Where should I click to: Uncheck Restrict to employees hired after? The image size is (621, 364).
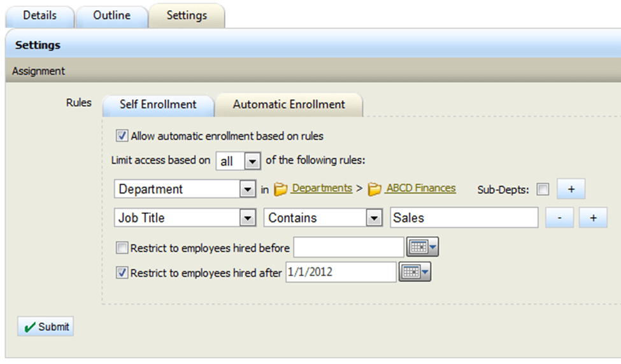122,272
